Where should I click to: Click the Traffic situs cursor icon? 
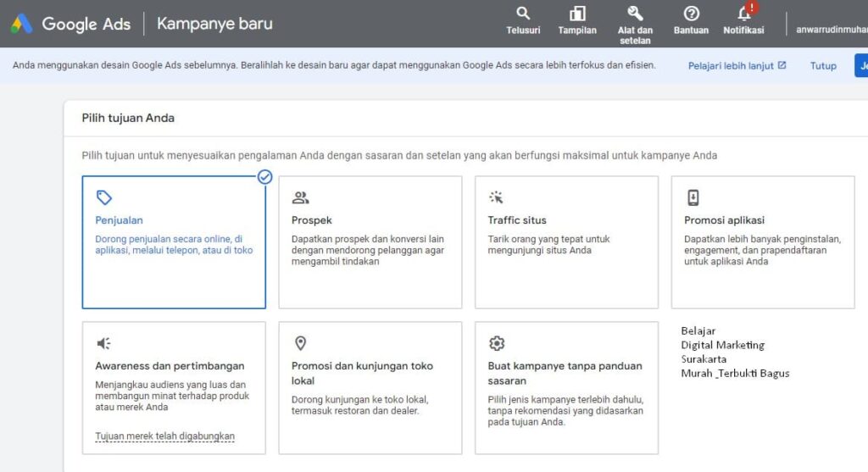pos(496,197)
